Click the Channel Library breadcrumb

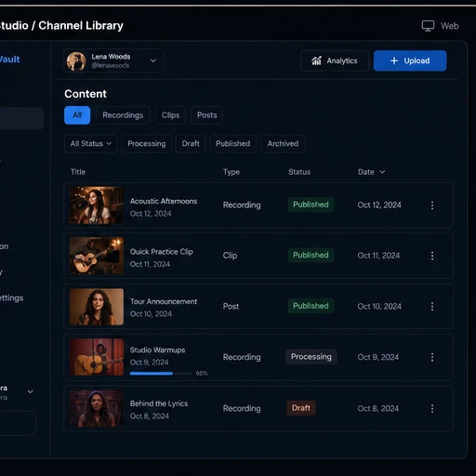[x=81, y=25]
